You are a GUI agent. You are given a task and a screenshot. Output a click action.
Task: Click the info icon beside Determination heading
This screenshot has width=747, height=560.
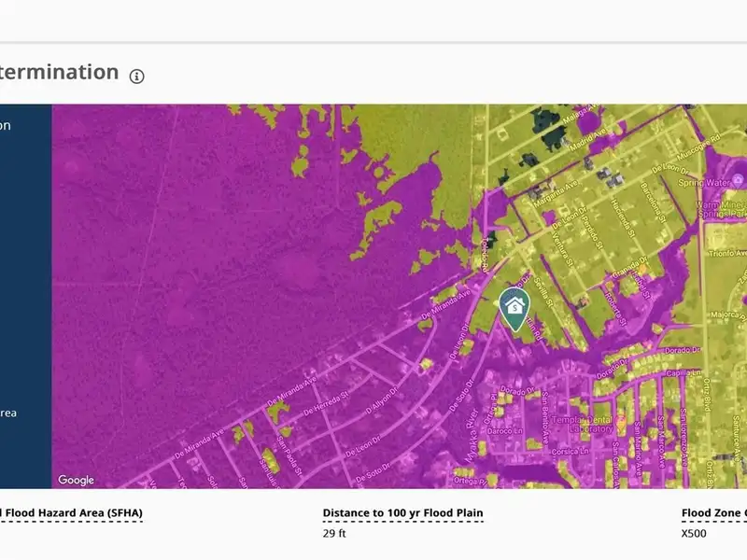pyautogui.click(x=137, y=77)
